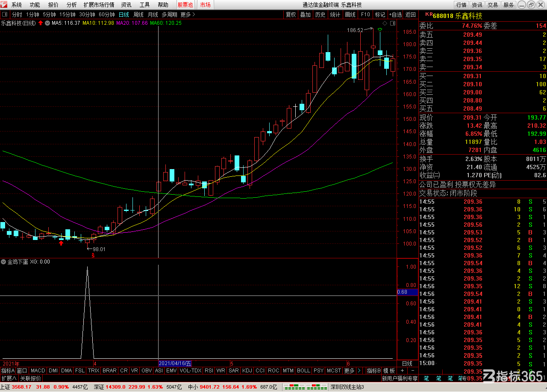Viewport: 547px width, 392px height.
Task: Open the 复权 dropdown
Action: pyautogui.click(x=291, y=15)
